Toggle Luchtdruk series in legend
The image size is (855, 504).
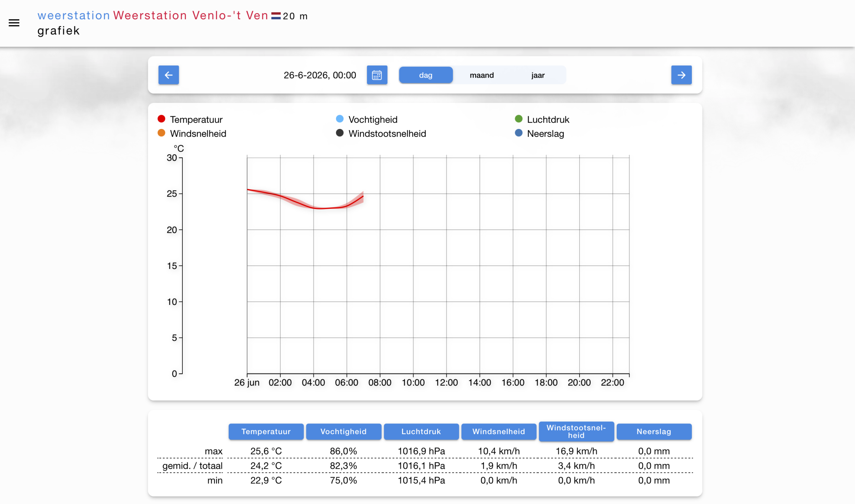point(542,119)
